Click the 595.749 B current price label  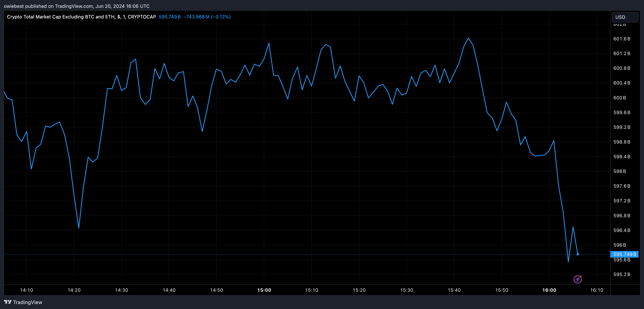pos(624,254)
